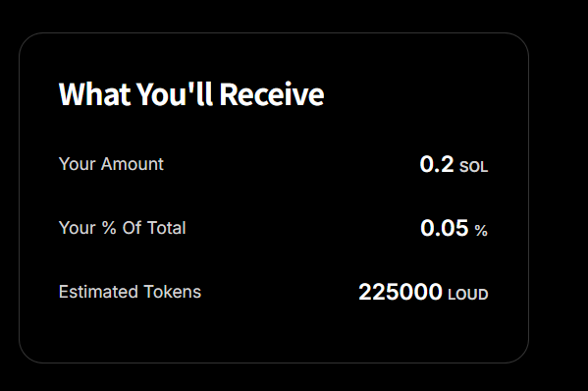
Task: Click the 0.05 percentage value
Action: click(445, 228)
